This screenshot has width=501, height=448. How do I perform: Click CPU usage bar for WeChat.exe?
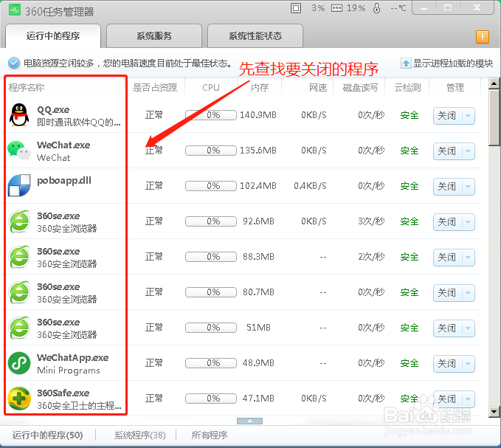211,150
